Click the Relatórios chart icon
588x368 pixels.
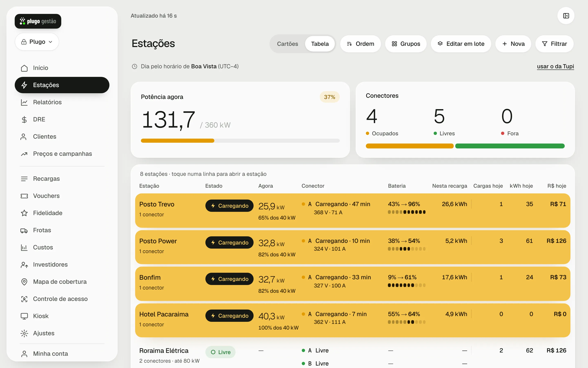(x=24, y=102)
